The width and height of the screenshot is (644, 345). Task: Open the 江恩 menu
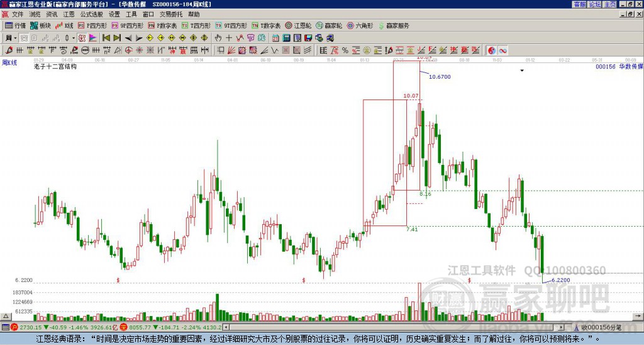pos(69,14)
